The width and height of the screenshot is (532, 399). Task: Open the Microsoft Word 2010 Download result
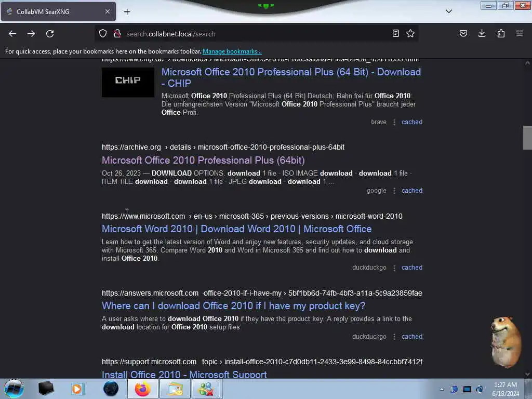coord(237,229)
